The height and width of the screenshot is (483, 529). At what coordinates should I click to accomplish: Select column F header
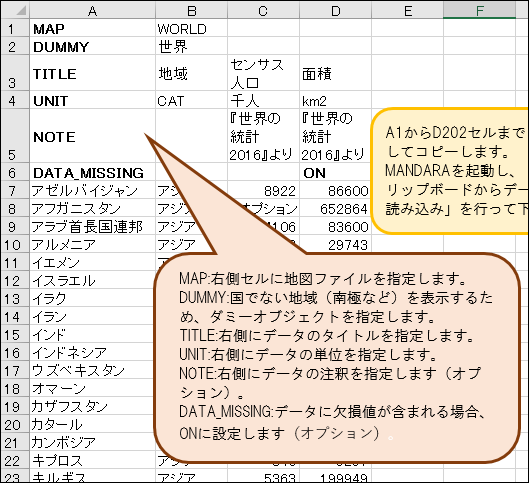click(x=479, y=11)
